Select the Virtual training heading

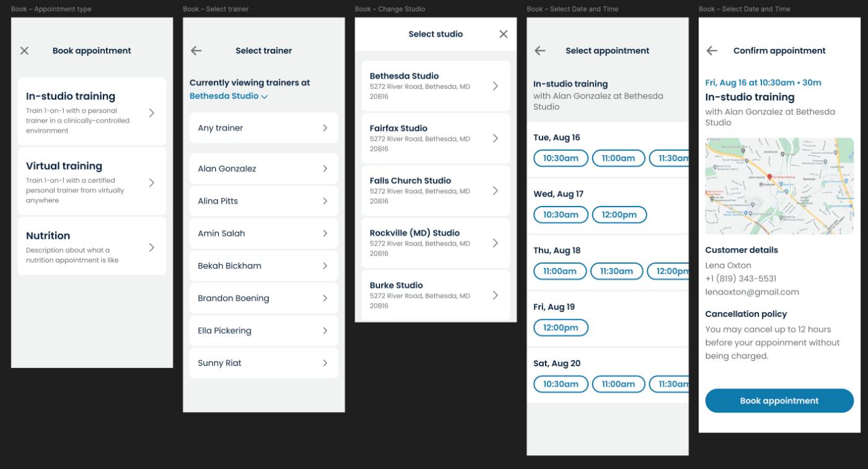pyautogui.click(x=64, y=166)
